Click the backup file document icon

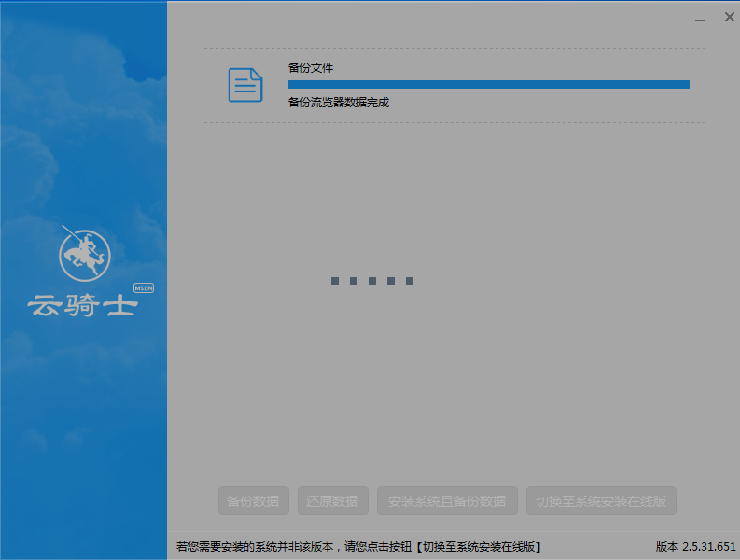(x=244, y=85)
